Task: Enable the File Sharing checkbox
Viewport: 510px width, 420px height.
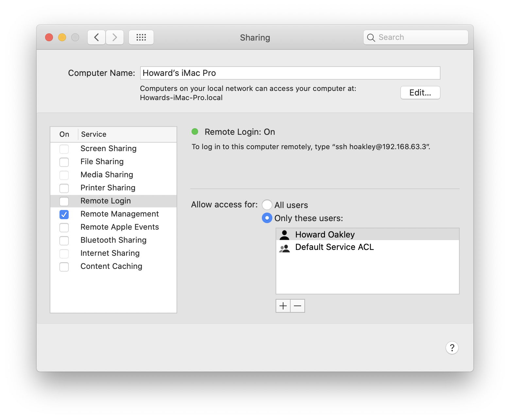Action: tap(64, 162)
